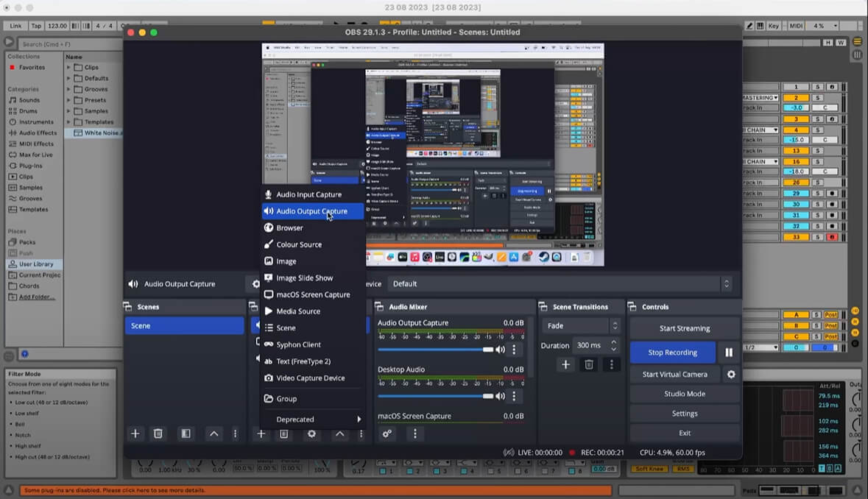Click the Image source icon
868x499 pixels.
[269, 261]
